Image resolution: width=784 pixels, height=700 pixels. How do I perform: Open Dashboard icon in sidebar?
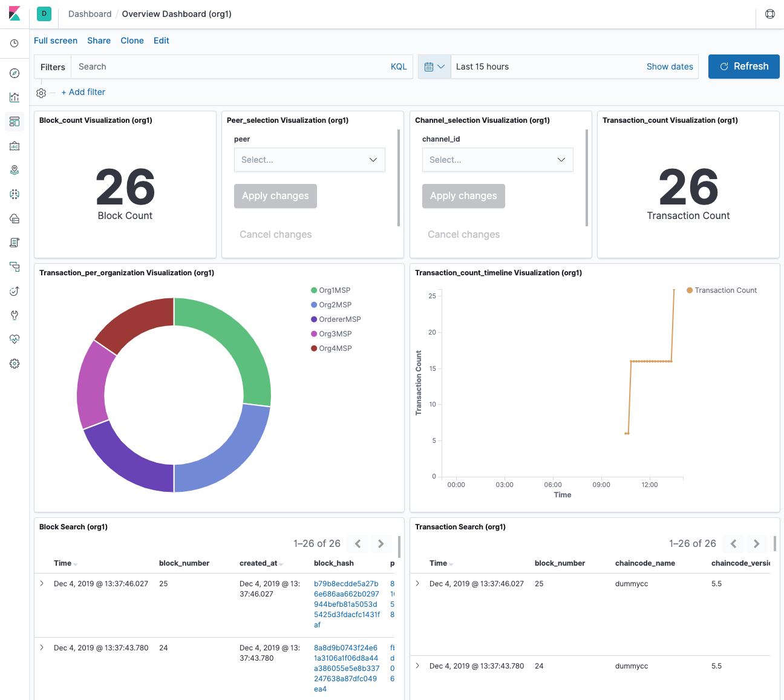point(15,122)
